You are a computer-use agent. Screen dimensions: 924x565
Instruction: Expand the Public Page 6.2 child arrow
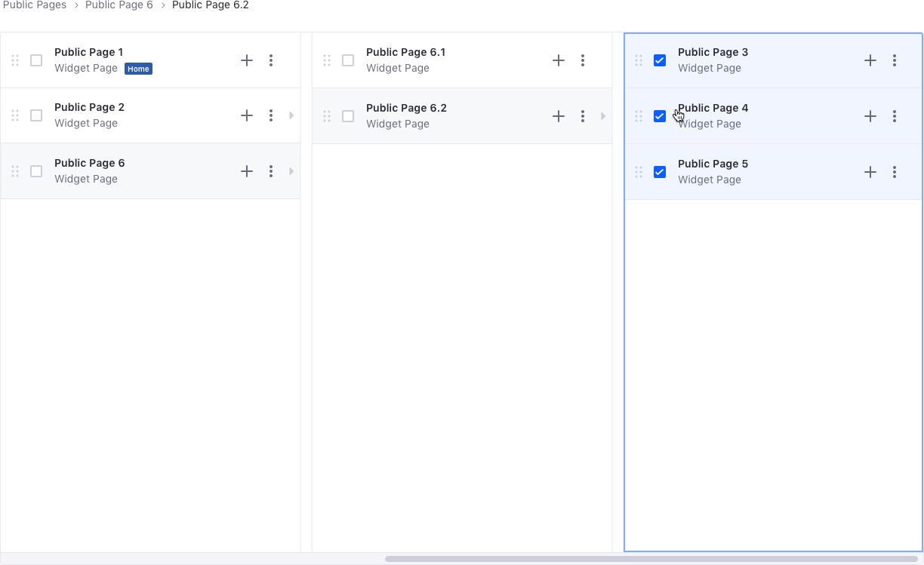[603, 116]
